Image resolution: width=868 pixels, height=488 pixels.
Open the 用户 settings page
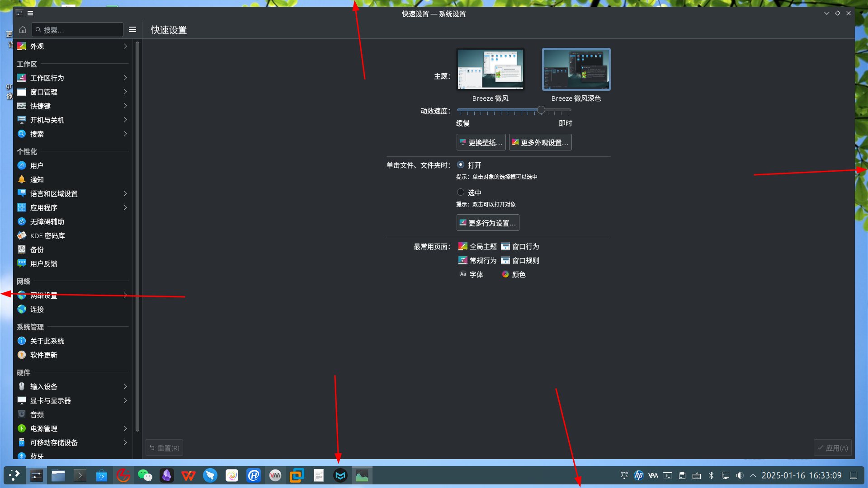[x=73, y=166]
